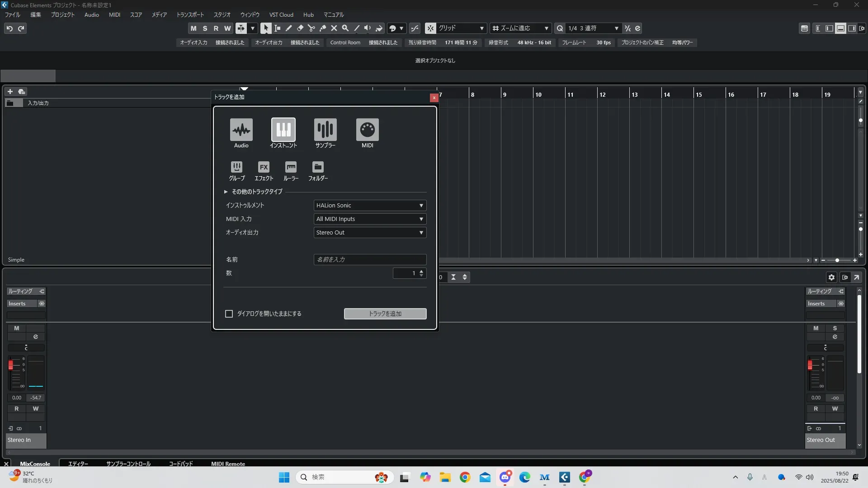This screenshot has height=488, width=868.
Task: Click the トラックを追加 button
Action: pos(385,314)
